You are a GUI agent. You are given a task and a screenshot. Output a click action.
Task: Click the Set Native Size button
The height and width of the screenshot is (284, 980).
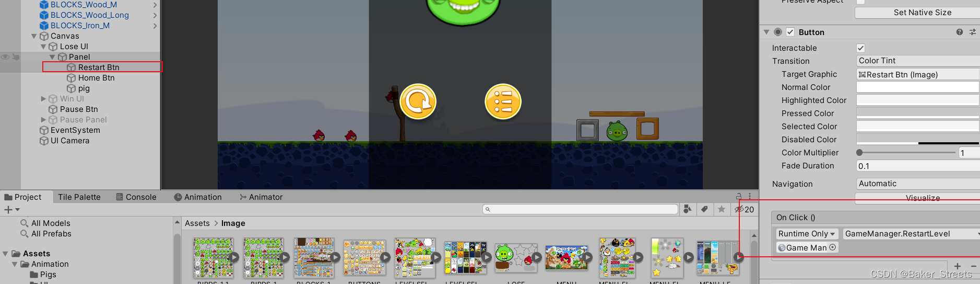tap(917, 13)
